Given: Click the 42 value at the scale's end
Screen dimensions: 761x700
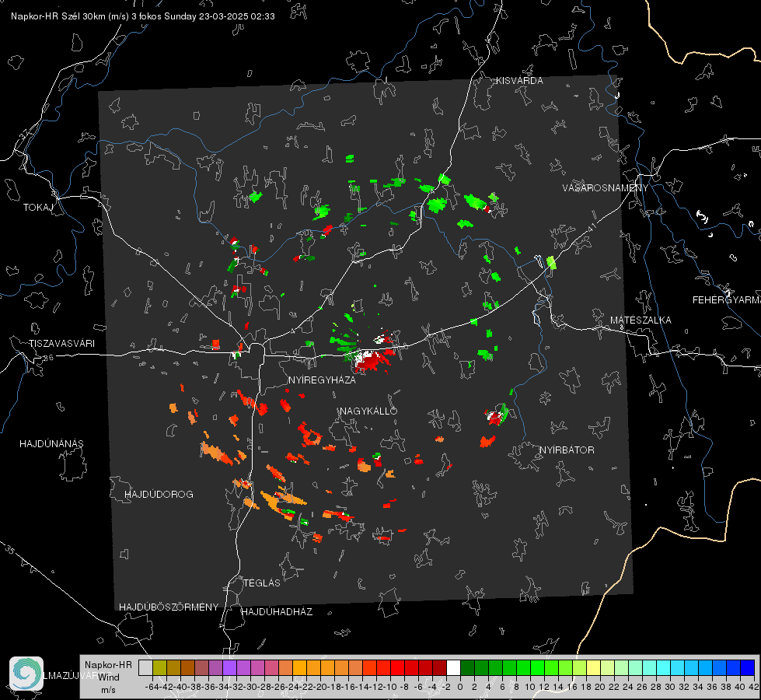Looking at the screenshot, I should click(x=754, y=687).
